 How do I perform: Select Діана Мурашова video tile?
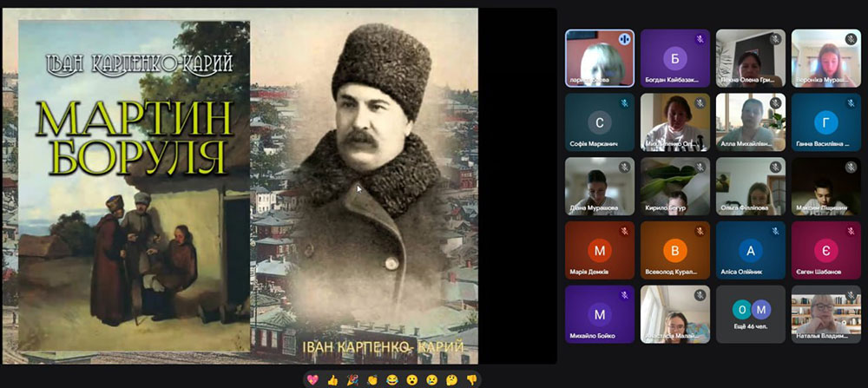point(600,187)
